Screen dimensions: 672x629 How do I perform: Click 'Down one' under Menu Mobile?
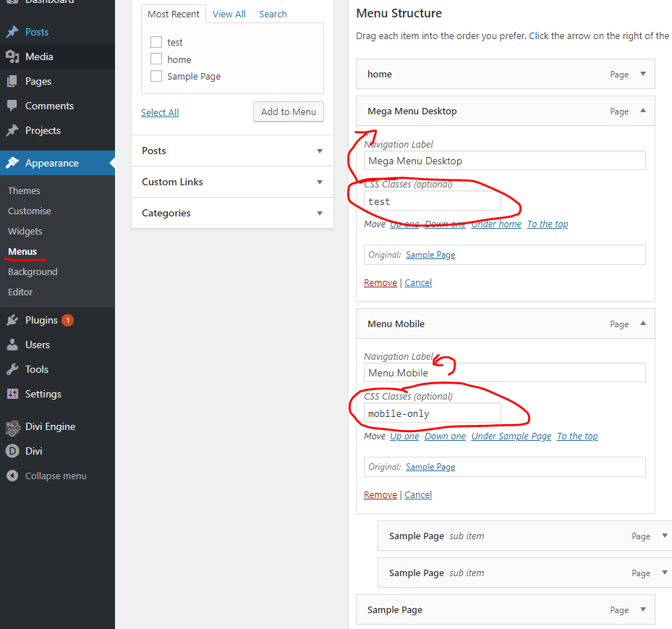pos(445,436)
